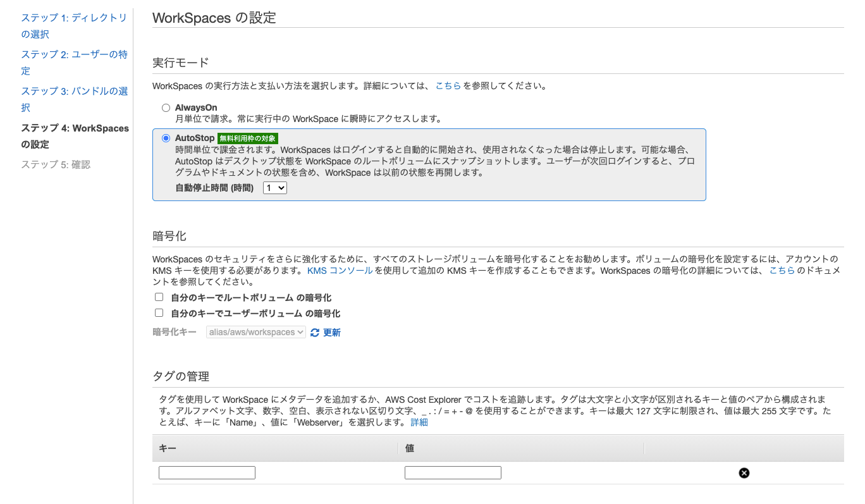
Task: Remove tag row with the X icon
Action: click(x=744, y=473)
